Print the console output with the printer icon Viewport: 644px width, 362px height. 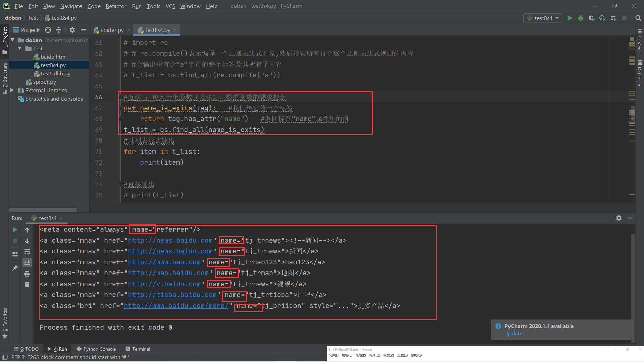(x=27, y=274)
